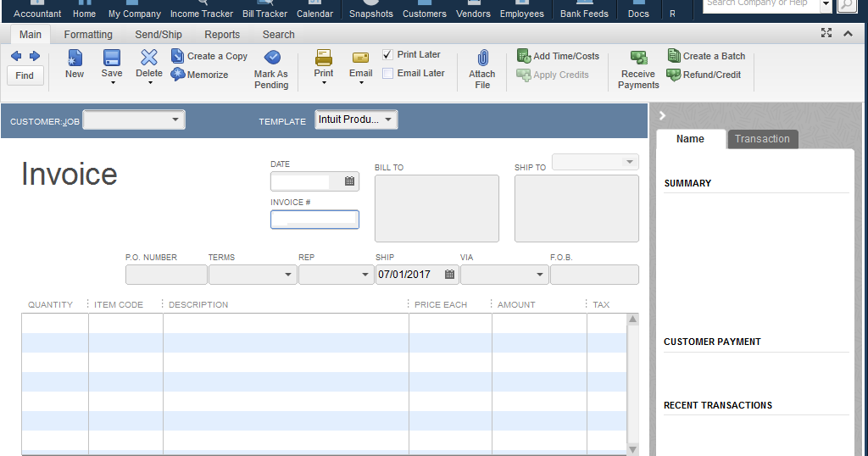Screen dimensions: 868x456
Task: Open Employees from top bar
Action: point(522,9)
